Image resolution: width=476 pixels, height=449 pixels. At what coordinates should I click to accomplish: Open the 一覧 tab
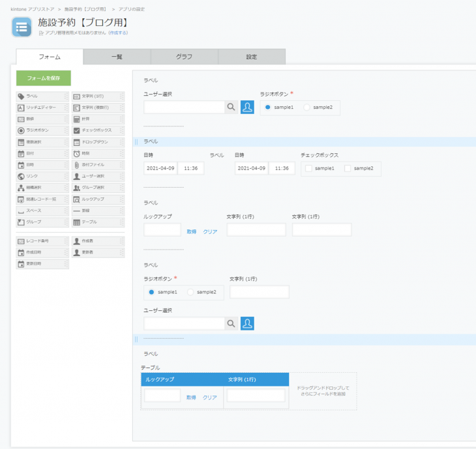[117, 57]
